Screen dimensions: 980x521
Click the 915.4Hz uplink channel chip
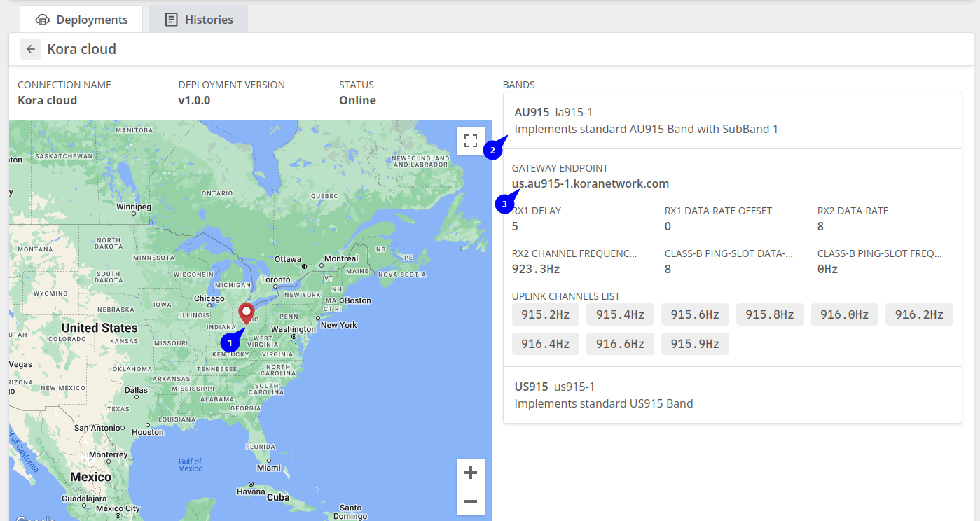620,314
